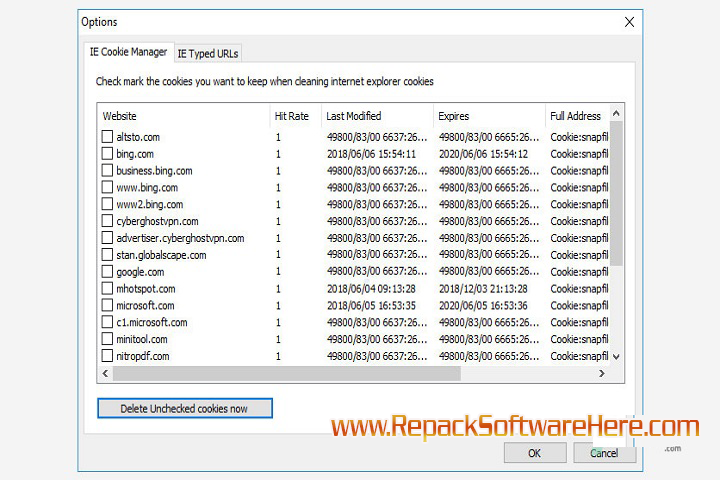Check the www.bing.com checkbox

(107, 187)
